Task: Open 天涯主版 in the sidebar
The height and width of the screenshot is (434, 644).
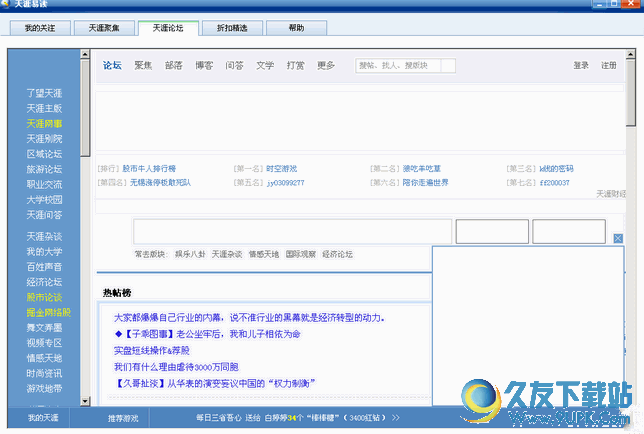Action: tap(44, 108)
